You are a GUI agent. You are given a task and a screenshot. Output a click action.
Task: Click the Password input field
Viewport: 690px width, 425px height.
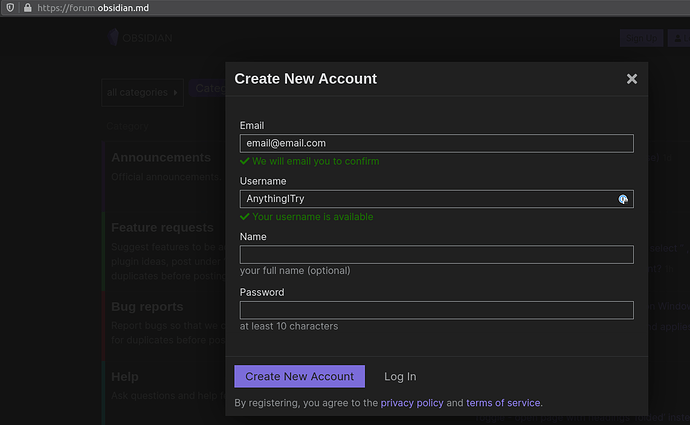(x=437, y=310)
